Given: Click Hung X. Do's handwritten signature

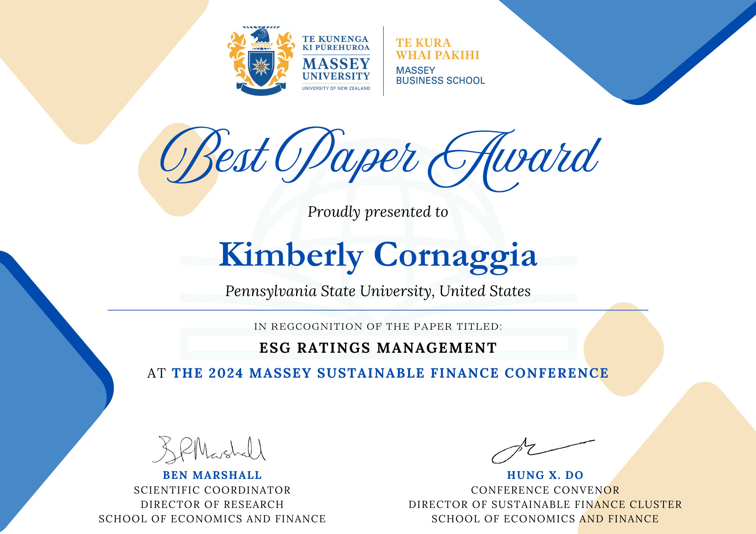Looking at the screenshot, I should [543, 451].
